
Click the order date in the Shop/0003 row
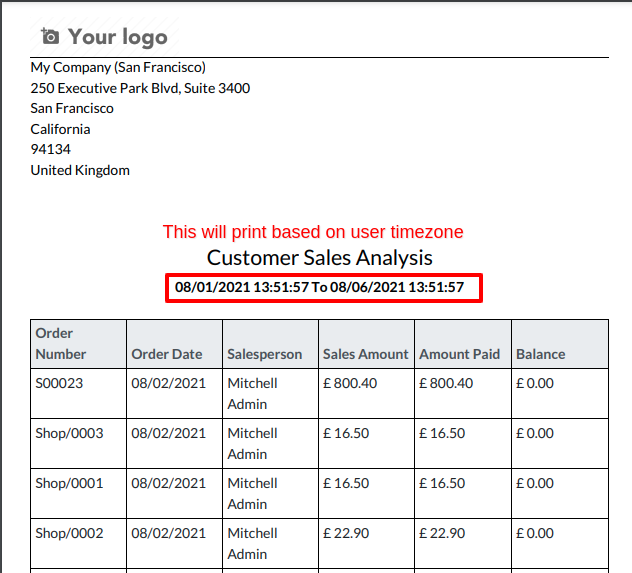click(168, 433)
